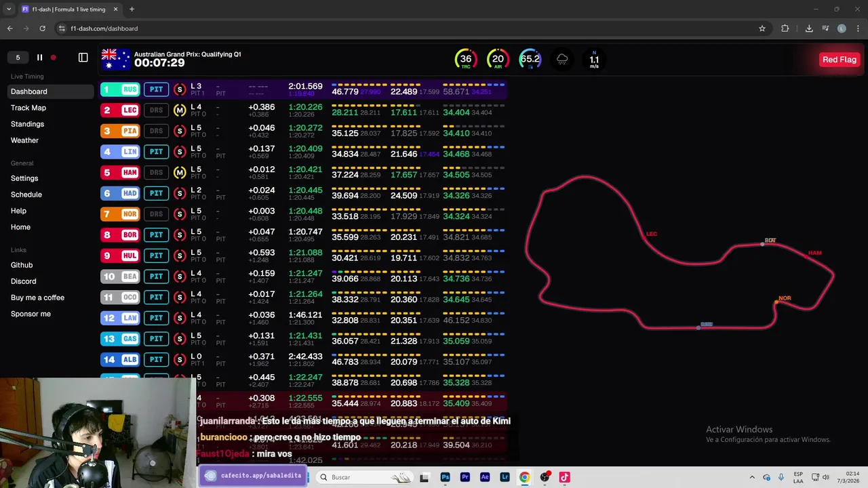This screenshot has height=488, width=868.
Task: Click the HAM marker on the track map
Action: pos(814,253)
